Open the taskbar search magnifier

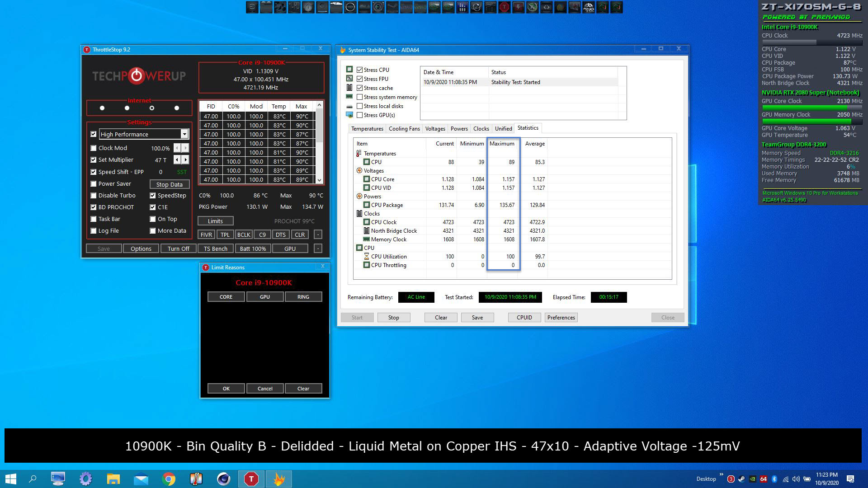click(33, 479)
